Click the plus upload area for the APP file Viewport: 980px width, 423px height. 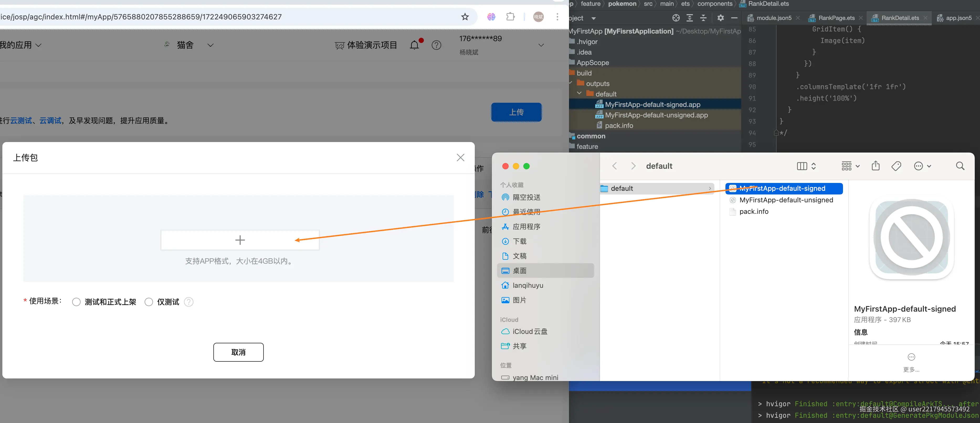coord(240,240)
